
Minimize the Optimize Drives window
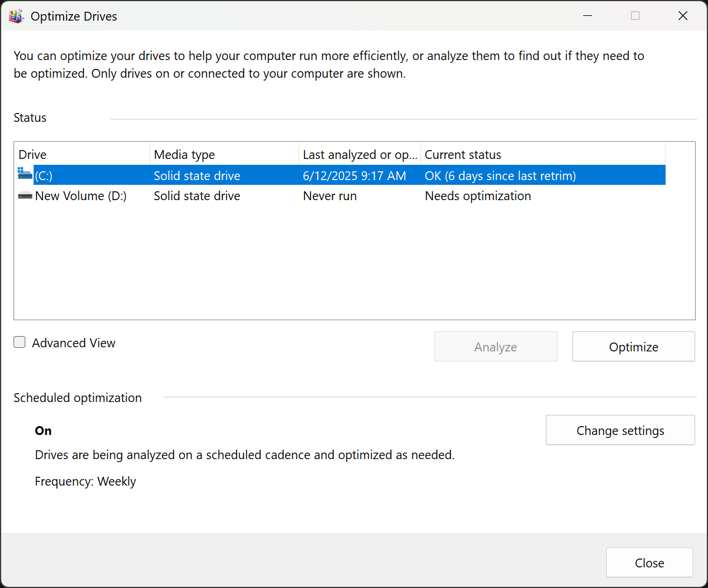click(587, 16)
